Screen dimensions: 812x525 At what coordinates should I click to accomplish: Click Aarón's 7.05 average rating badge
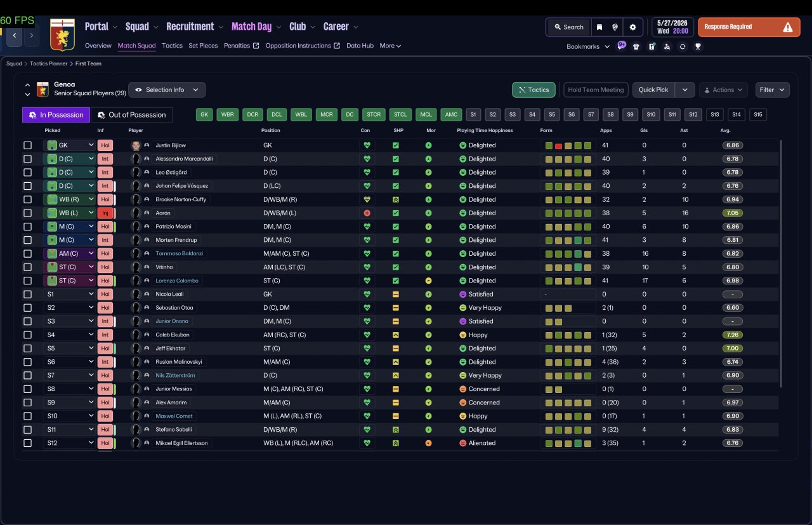(733, 213)
